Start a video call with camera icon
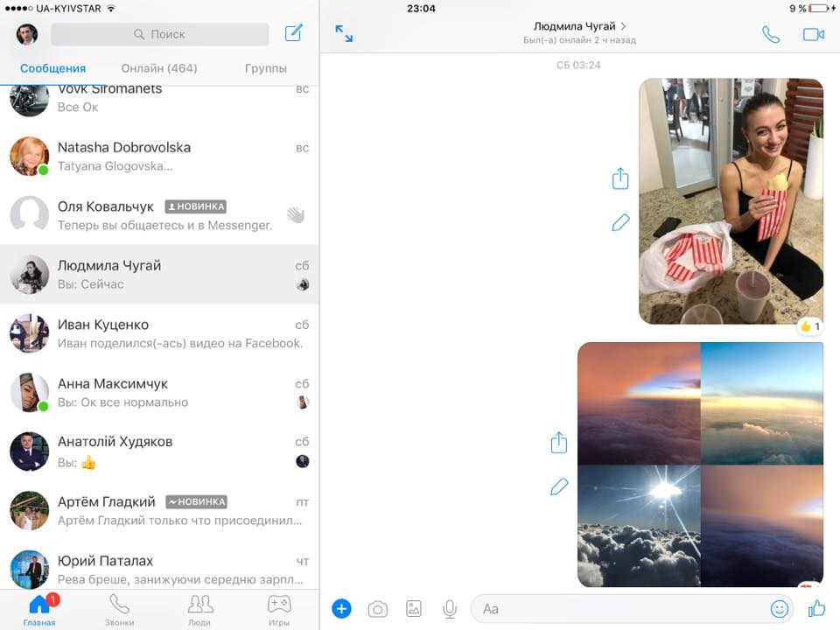This screenshot has width=840, height=630. (x=814, y=34)
